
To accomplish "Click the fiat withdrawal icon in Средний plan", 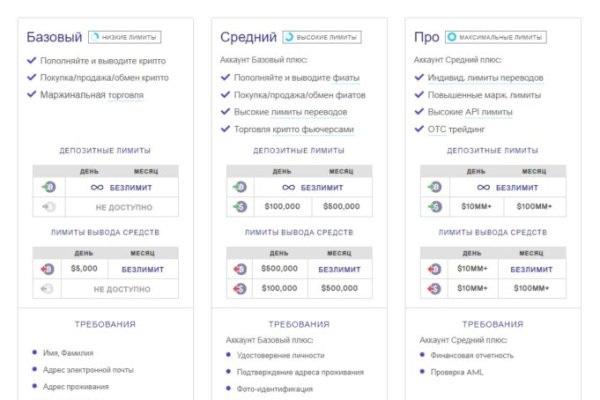I will 240,288.
